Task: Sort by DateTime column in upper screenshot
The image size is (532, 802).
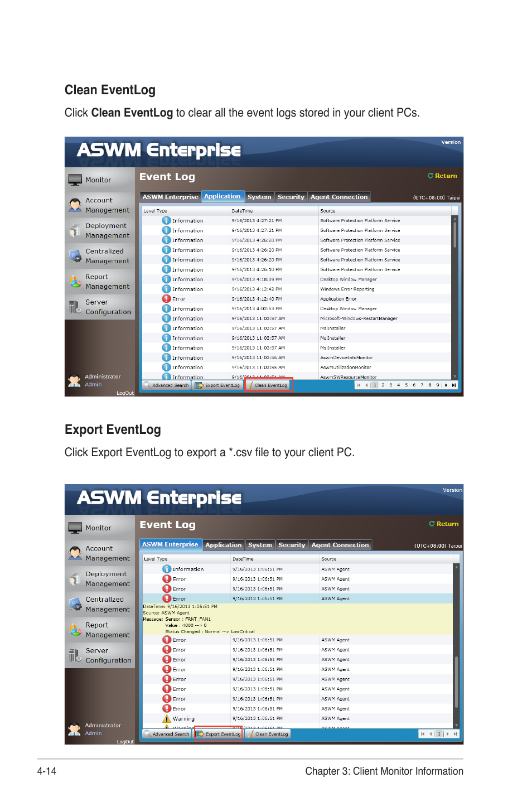Action: click(x=274, y=211)
